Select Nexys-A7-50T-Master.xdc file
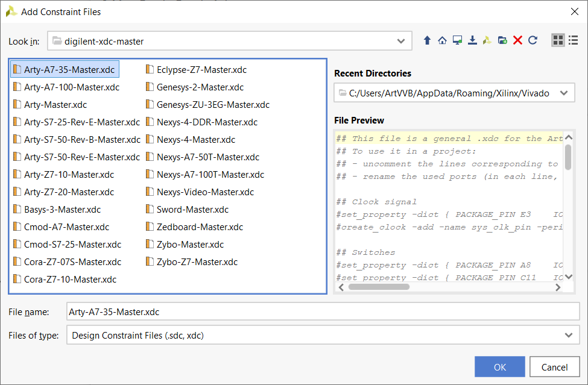588x385 pixels. pos(203,157)
